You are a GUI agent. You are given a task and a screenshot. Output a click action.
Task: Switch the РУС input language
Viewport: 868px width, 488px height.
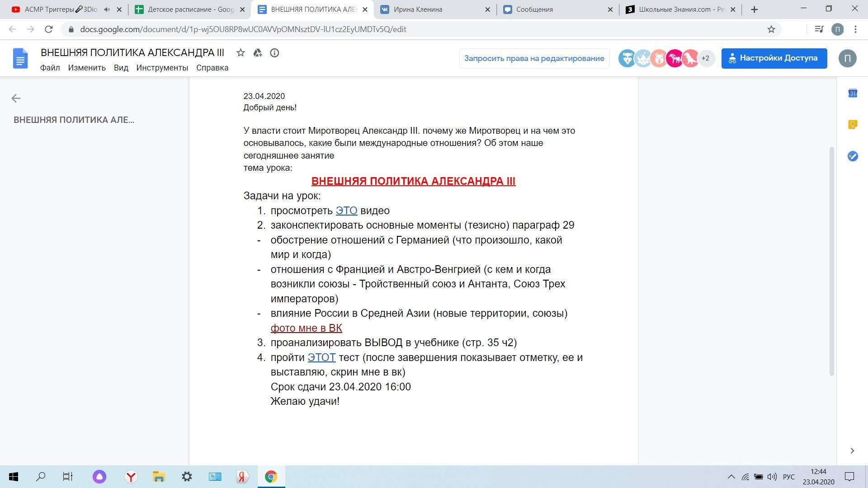point(789,477)
